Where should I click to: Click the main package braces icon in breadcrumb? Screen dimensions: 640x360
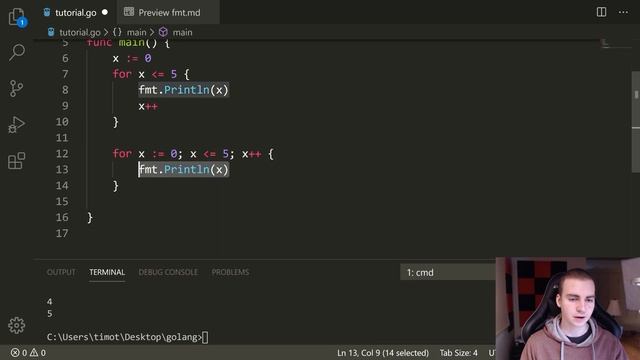117,32
